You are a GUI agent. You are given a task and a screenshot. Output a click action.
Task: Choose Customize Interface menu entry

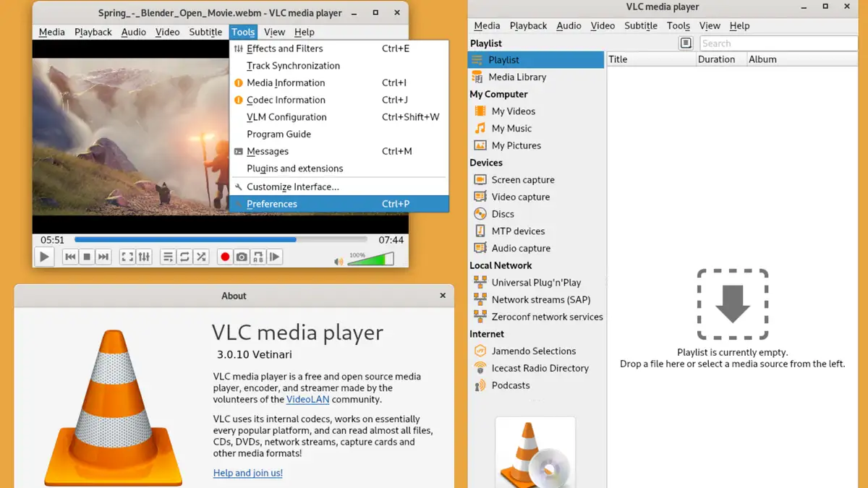[x=339, y=187]
